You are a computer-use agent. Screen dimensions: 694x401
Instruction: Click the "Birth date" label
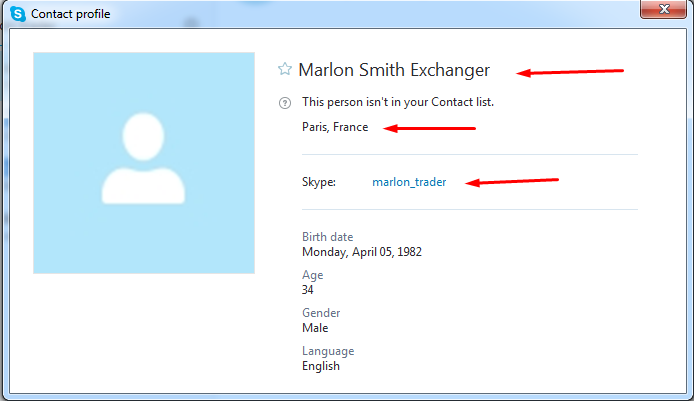328,237
